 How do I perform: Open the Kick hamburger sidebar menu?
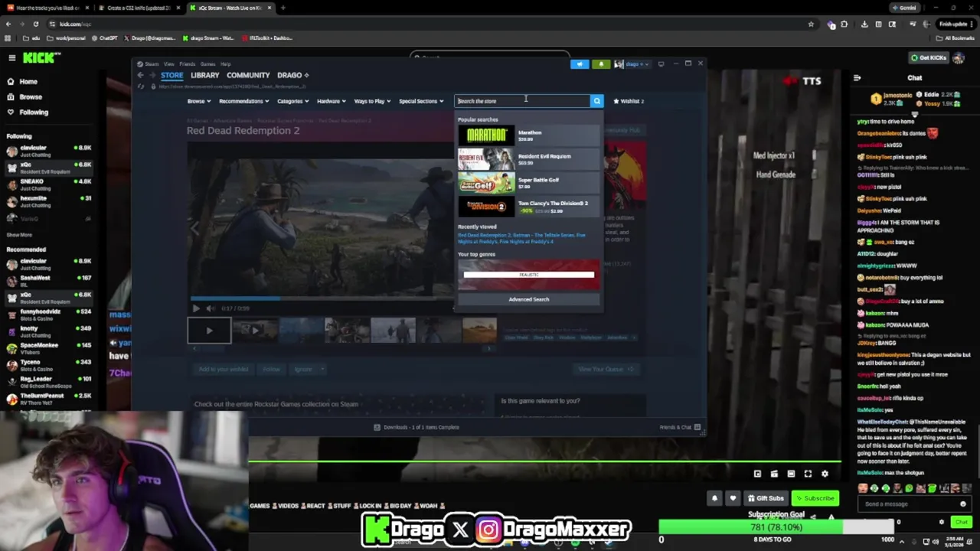point(11,57)
